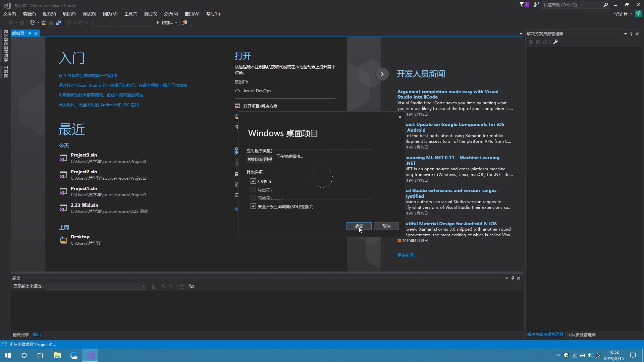The image size is (644, 362).
Task: Open Solution Explorer properties wrench icon
Action: 555,42
